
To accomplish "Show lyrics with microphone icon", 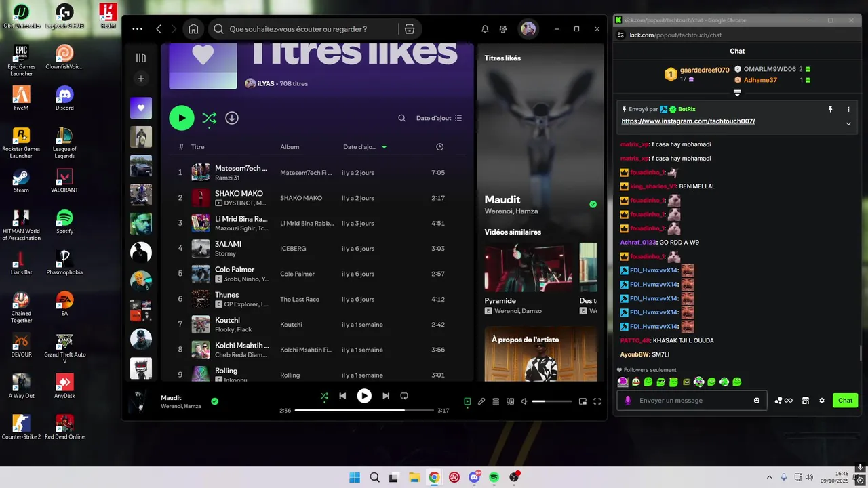I will pyautogui.click(x=481, y=401).
